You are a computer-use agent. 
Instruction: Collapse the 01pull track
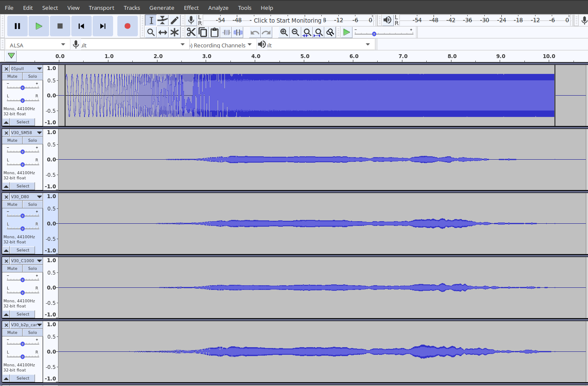6,122
